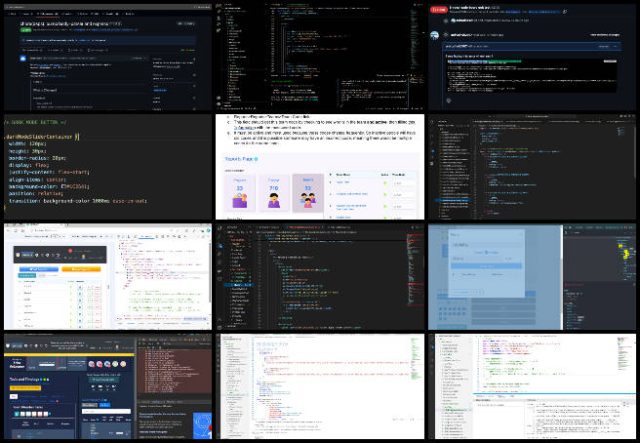
Task: Click the Teams card person icon
Action: click(x=272, y=201)
